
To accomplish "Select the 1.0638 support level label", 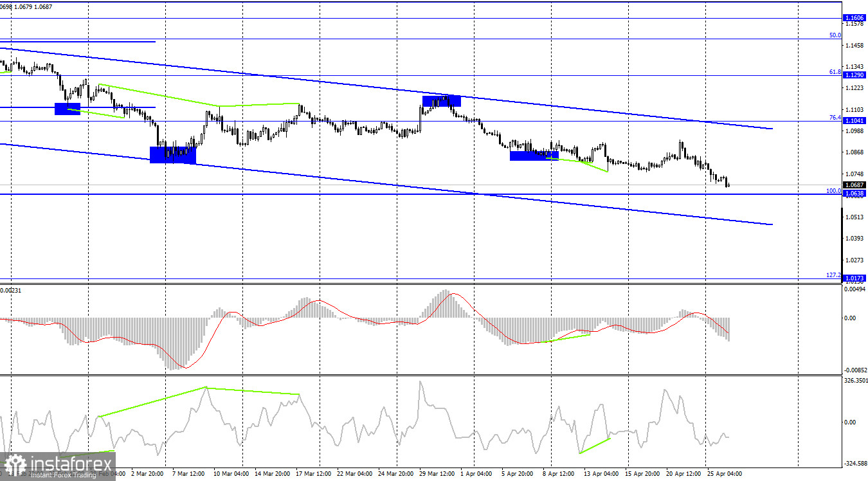I will coord(854,194).
